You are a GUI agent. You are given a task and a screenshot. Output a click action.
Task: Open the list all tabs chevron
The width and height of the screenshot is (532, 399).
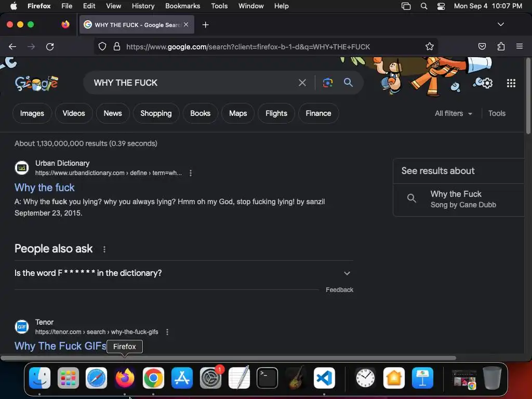(500, 24)
